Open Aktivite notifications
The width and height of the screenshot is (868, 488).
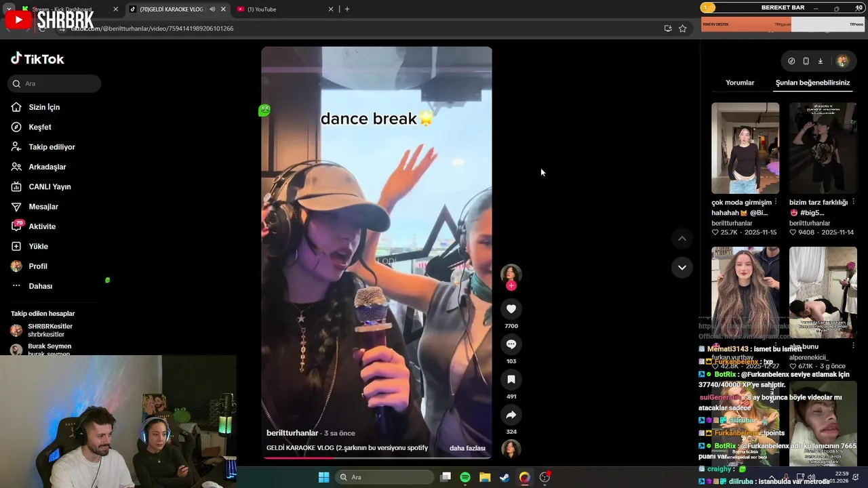click(42, 226)
